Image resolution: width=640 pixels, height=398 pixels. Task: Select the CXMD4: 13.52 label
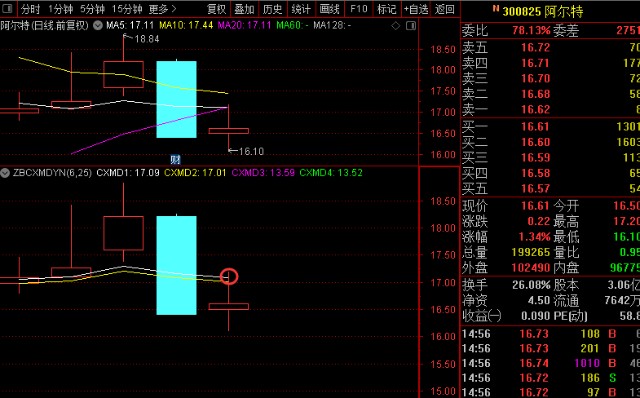pyautogui.click(x=331, y=173)
